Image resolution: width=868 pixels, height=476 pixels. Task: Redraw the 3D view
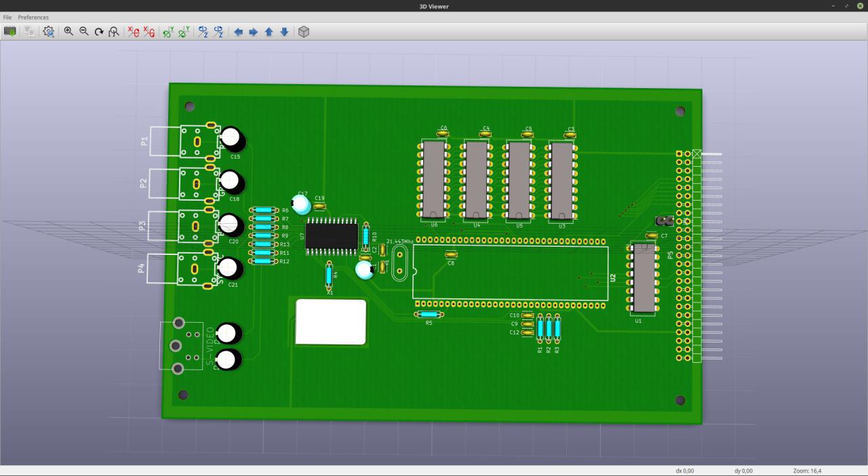click(x=99, y=31)
